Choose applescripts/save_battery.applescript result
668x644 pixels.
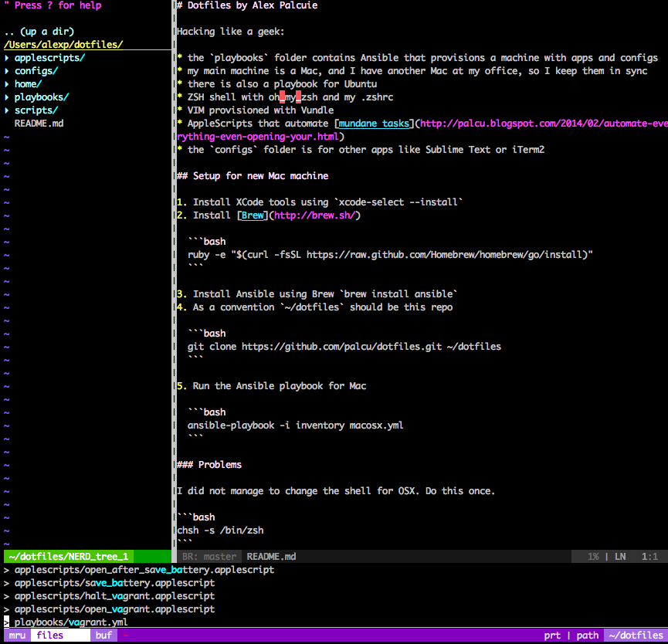pos(114,583)
